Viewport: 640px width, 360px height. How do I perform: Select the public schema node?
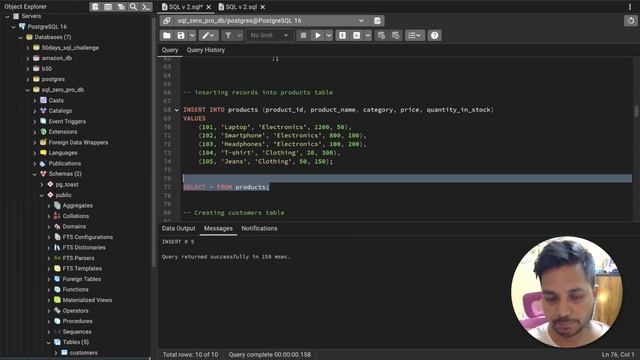click(x=63, y=195)
